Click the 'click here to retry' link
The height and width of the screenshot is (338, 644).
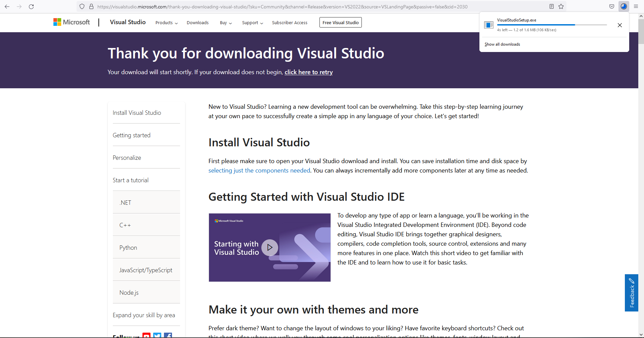pos(309,72)
